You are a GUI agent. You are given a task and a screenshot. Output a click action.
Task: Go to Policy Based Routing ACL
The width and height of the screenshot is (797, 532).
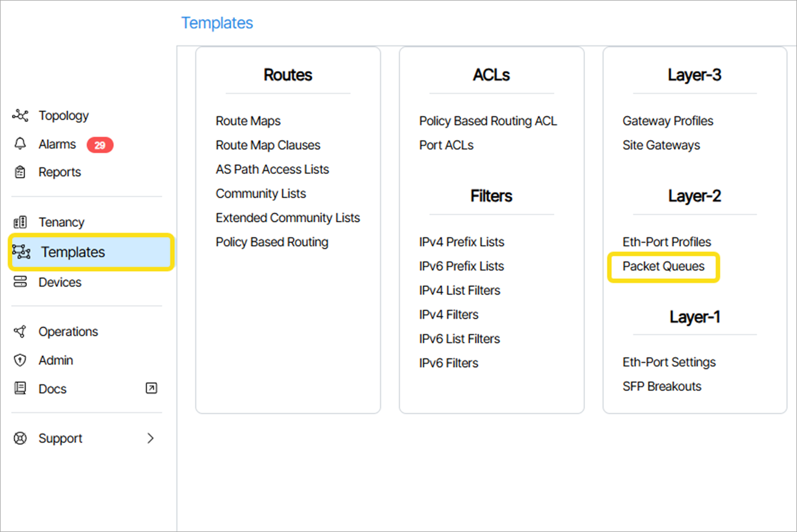tap(488, 121)
